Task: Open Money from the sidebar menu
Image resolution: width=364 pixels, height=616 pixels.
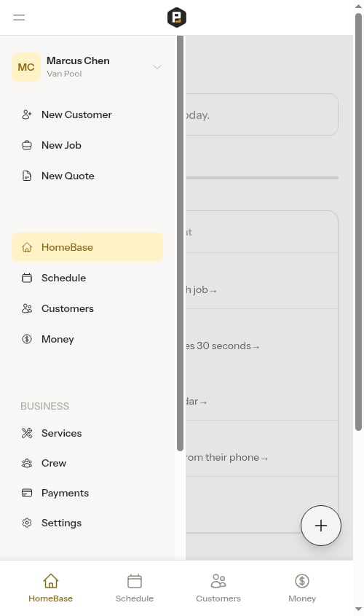Action: [87, 339]
